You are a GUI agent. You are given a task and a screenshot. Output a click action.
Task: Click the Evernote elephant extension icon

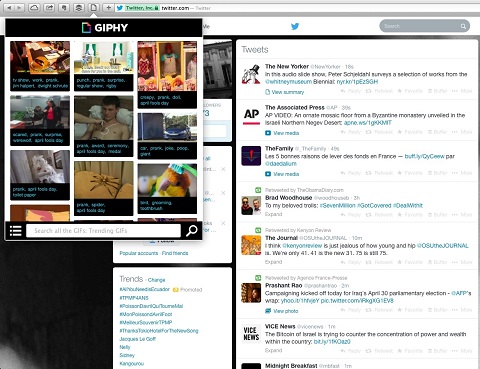point(64,8)
